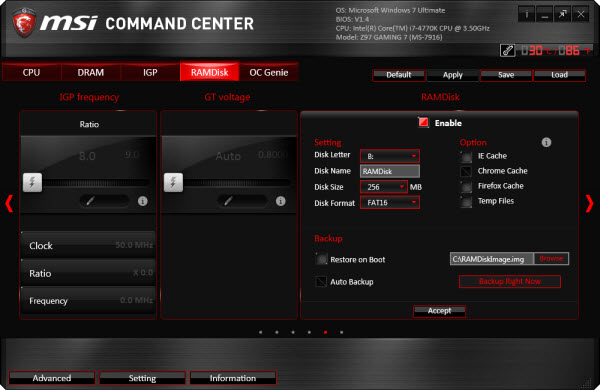Expand the Disk Size dropdown
Screen dimensions: 600x390
click(384, 187)
